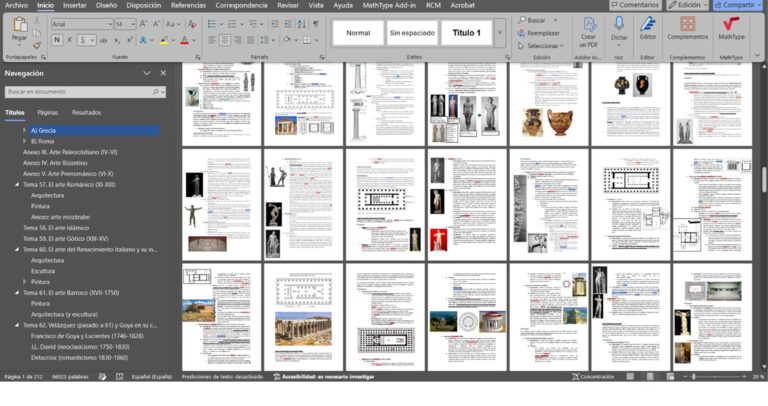
Task: Open the font size 14 dropdown
Action: point(133,24)
